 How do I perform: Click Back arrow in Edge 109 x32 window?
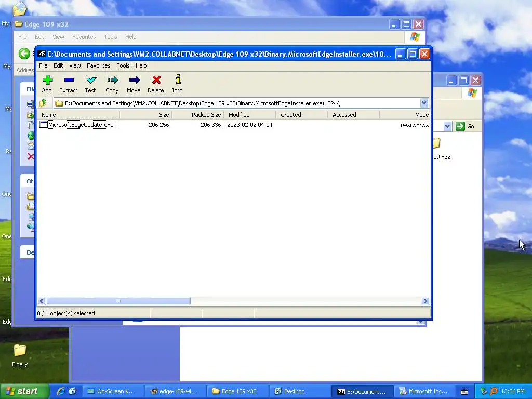(x=24, y=54)
